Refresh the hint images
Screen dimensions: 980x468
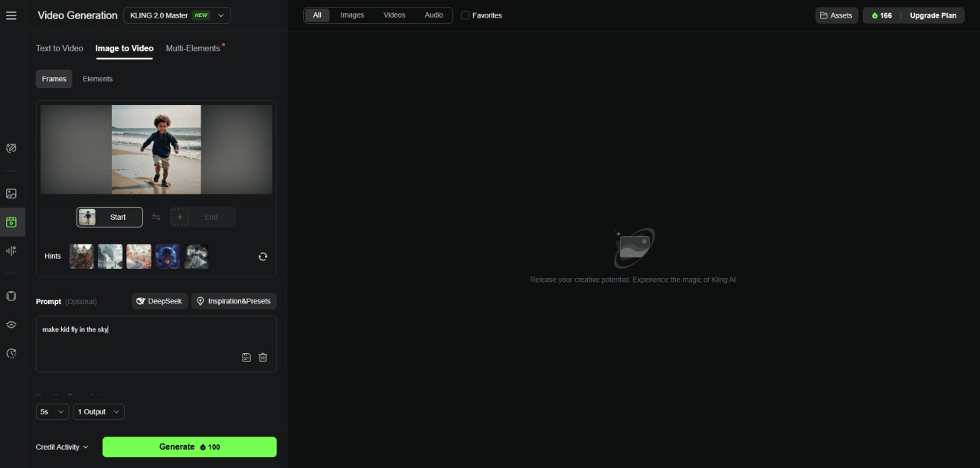pyautogui.click(x=263, y=257)
